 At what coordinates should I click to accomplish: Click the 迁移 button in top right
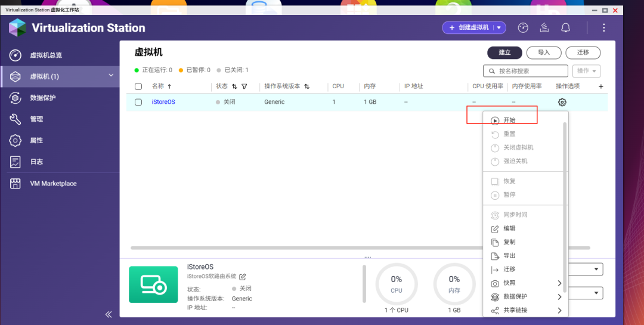583,52
